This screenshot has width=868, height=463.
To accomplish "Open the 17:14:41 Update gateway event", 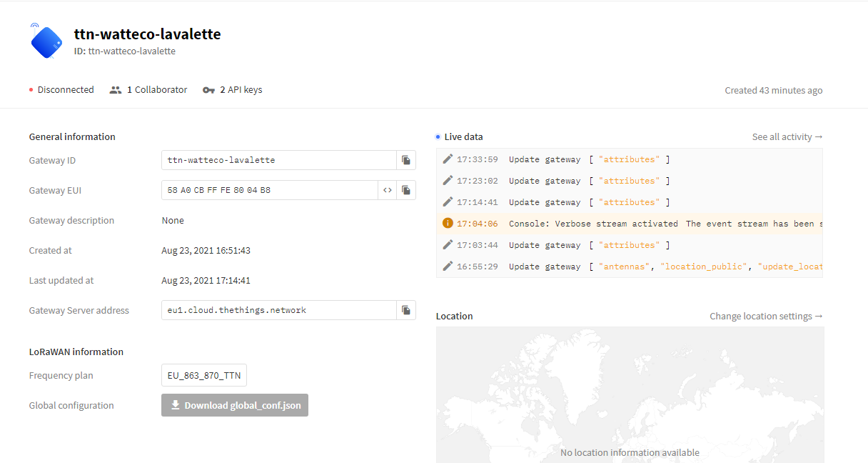I will 630,202.
